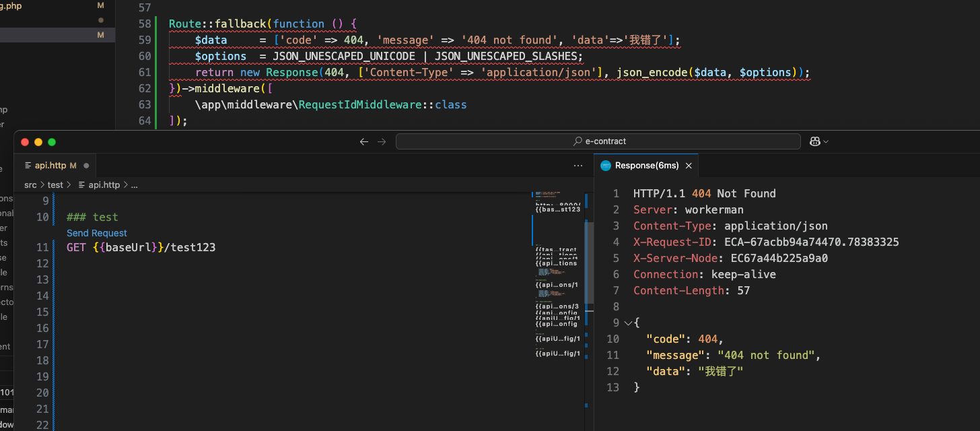Screen dimensions: 980x431
Task: Open src folder in breadcrumb
Action: click(x=30, y=185)
